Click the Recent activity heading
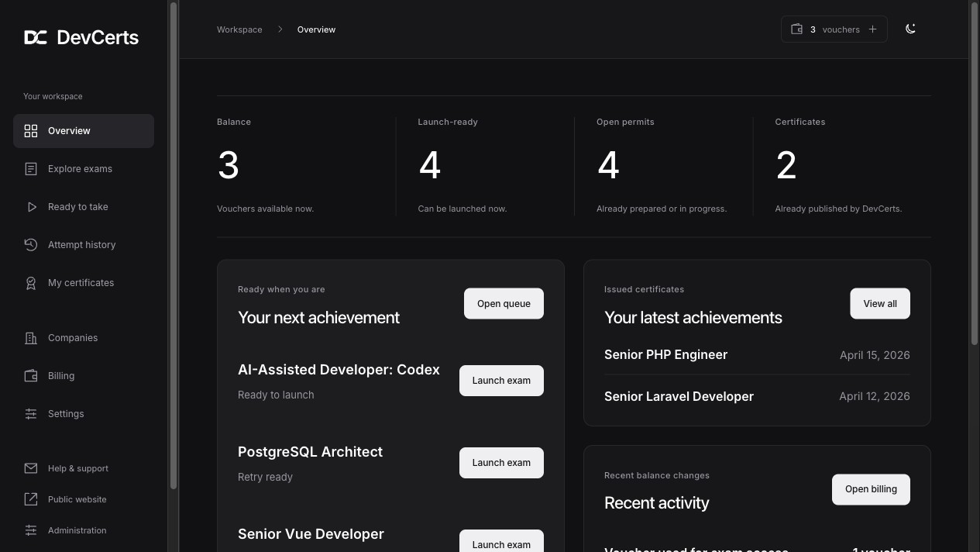The image size is (980, 552). [x=656, y=503]
